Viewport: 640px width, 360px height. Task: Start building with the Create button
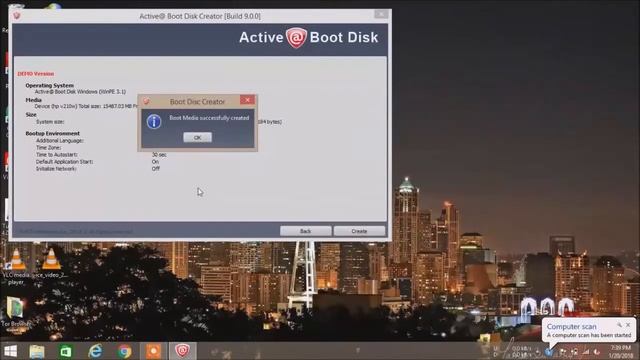pyautogui.click(x=359, y=231)
